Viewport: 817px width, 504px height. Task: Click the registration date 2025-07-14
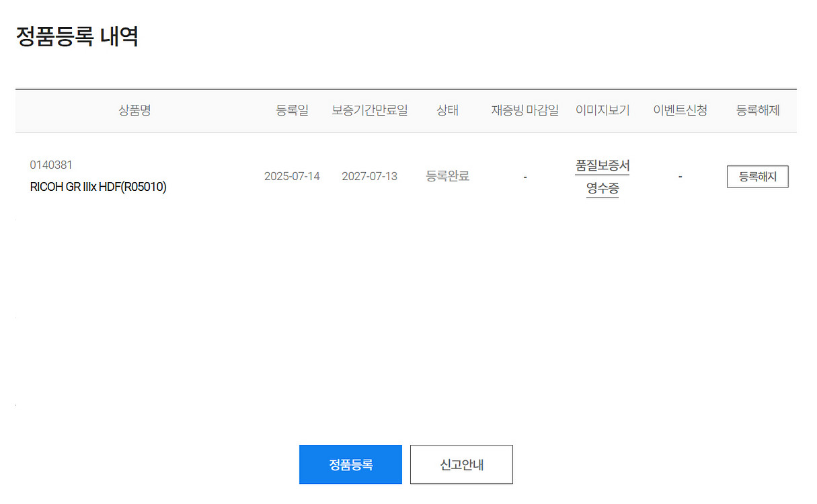point(292,176)
